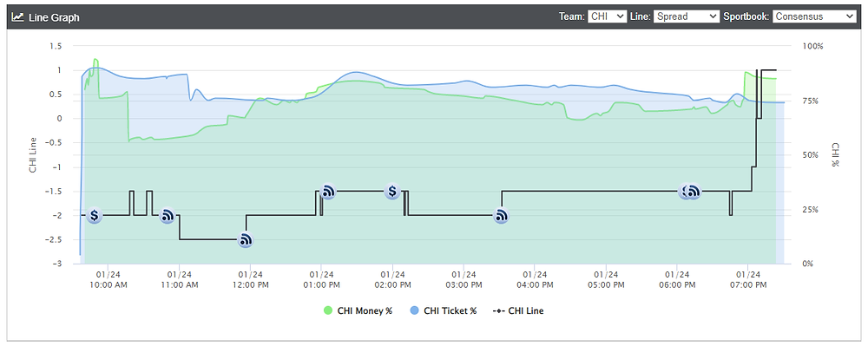Click the 06:00 PM x-axis label
This screenshot has height=346, width=868.
click(676, 280)
